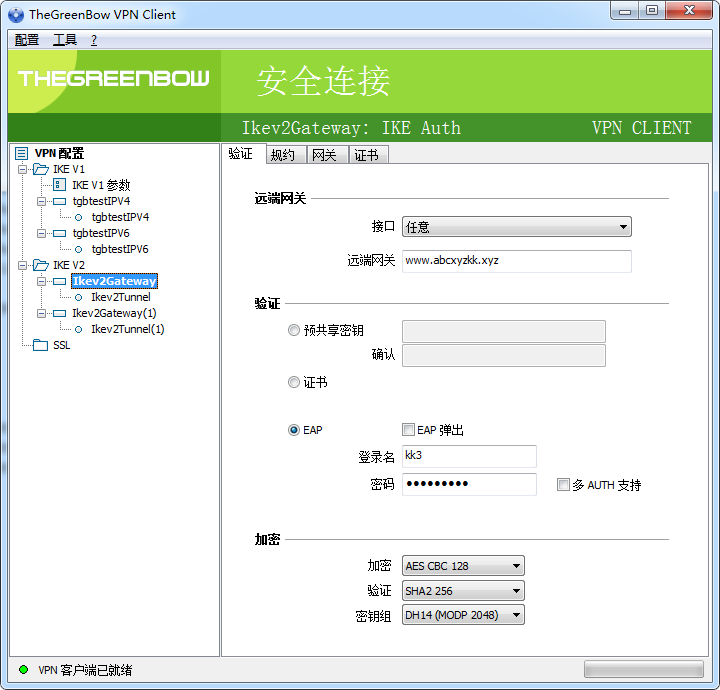Click the 远端网关 address input field
Screen dimensions: 720x690
[x=517, y=261]
